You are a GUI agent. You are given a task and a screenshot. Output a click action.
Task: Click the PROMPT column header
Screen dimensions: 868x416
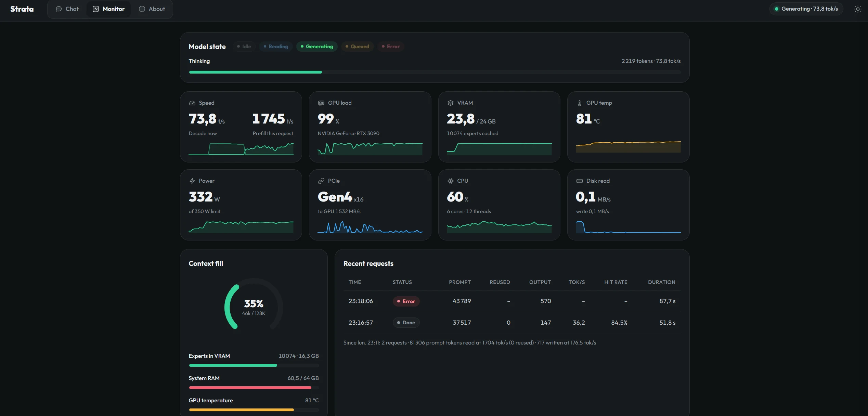(x=460, y=282)
